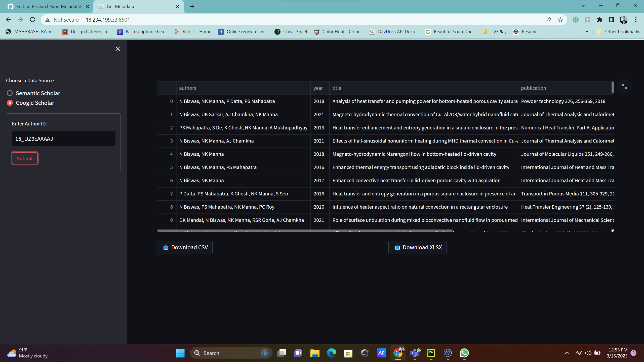Screen dimensions: 644x362
Task: Select row 4 Magneto-hydrodynamic Marangoni flow title
Action: click(x=424, y=154)
